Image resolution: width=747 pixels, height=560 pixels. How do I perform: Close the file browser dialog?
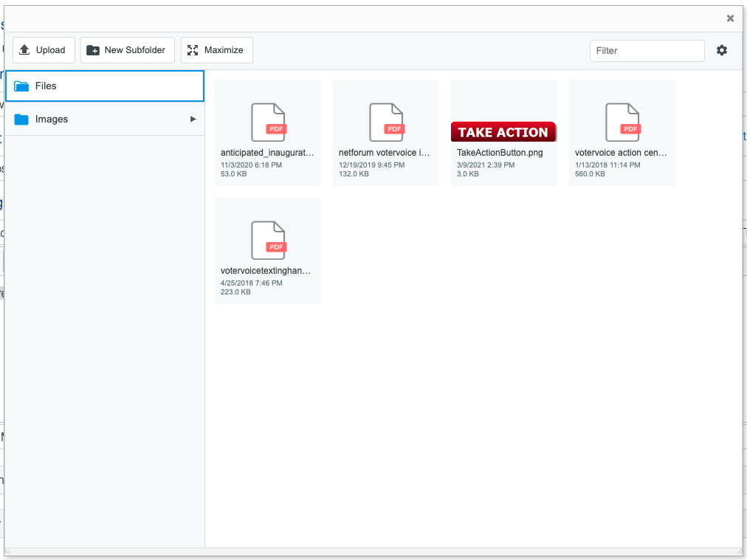(x=730, y=18)
